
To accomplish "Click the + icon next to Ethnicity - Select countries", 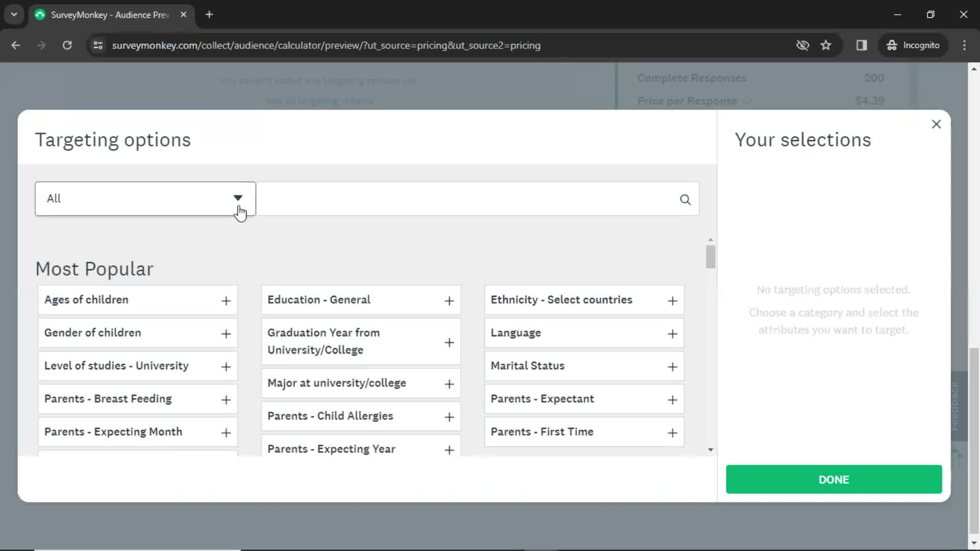I will (673, 300).
